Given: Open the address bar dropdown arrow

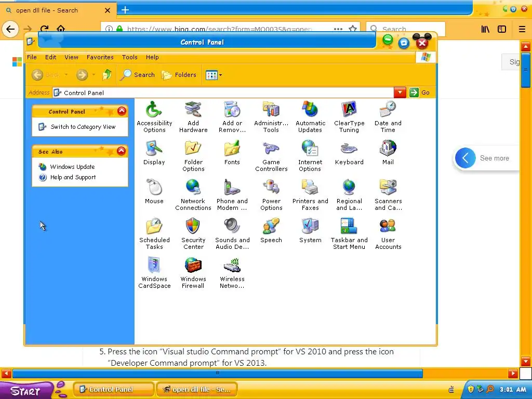Looking at the screenshot, I should point(400,92).
